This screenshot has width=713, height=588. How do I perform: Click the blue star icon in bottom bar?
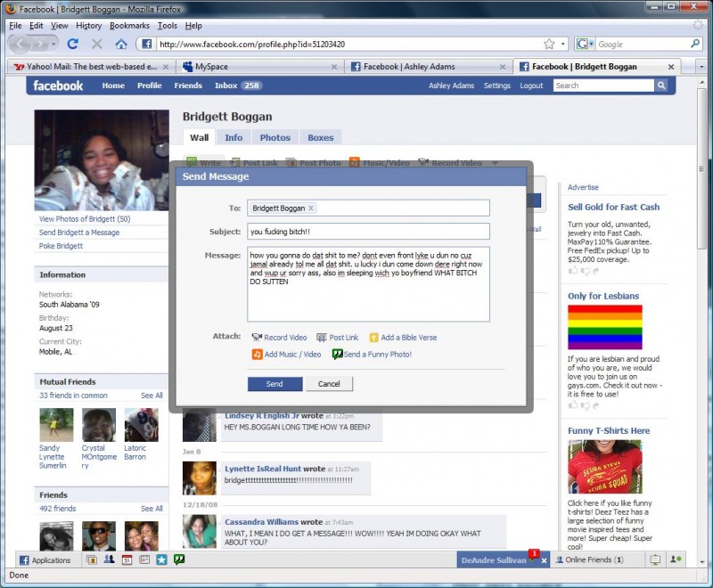pyautogui.click(x=162, y=559)
